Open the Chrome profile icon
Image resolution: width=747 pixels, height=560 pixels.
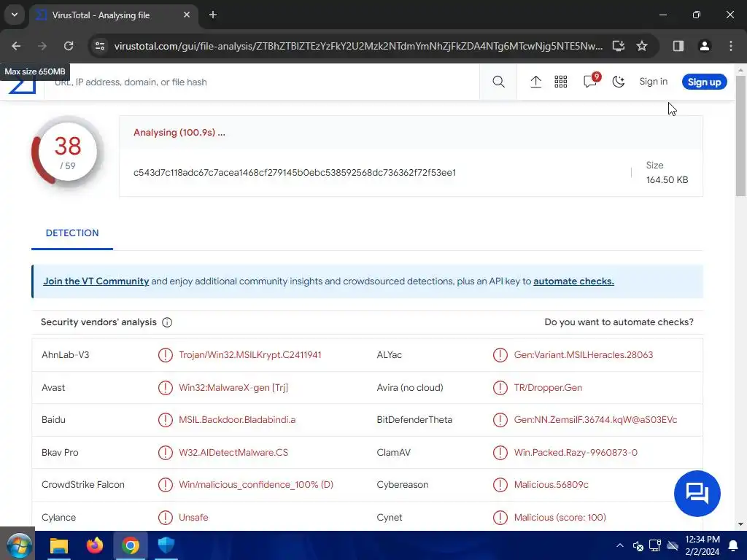(x=704, y=46)
